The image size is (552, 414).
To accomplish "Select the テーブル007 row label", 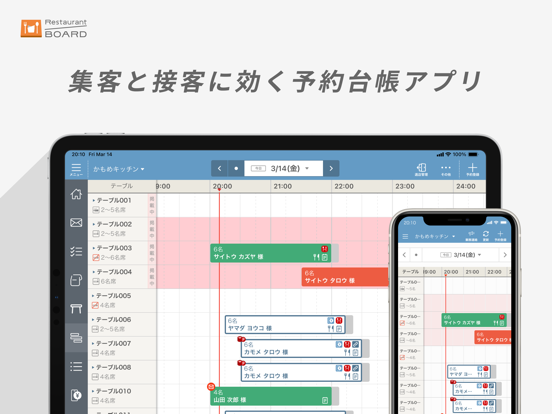I will click(x=113, y=344).
